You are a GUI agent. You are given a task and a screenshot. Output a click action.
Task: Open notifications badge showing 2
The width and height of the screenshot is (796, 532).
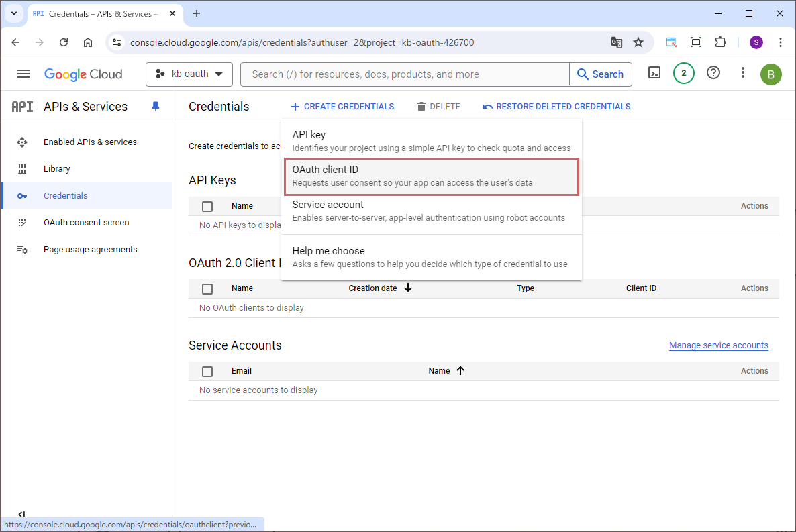(x=683, y=74)
